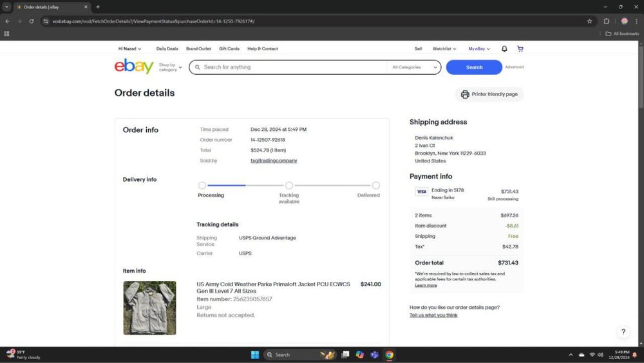Open Brand Outlet
644x363 pixels.
[198, 48]
